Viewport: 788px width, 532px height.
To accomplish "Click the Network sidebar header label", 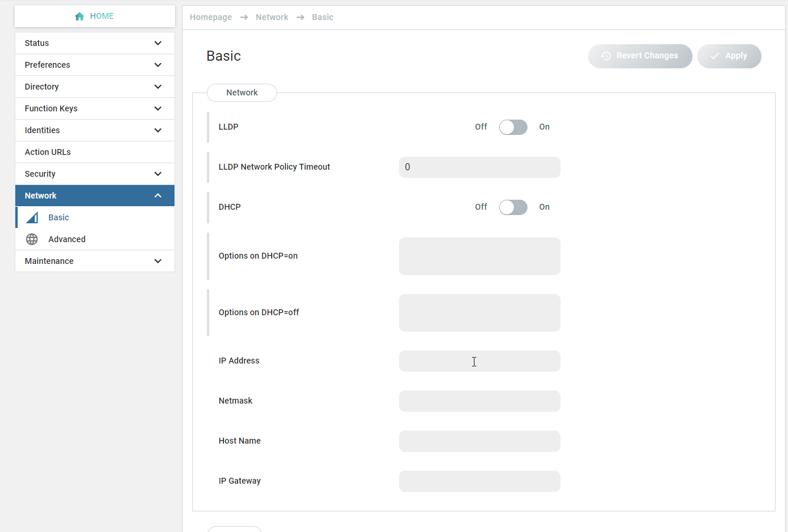I will point(41,196).
